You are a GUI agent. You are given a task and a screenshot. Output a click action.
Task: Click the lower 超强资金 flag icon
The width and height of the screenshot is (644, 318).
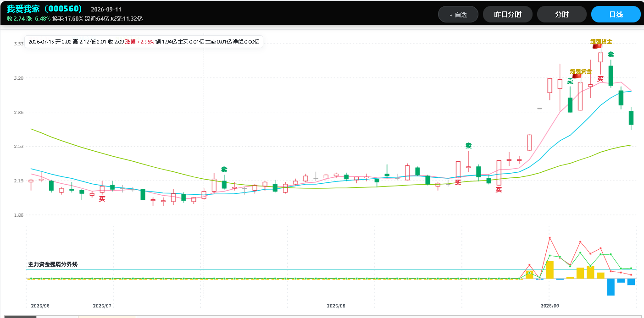577,76
